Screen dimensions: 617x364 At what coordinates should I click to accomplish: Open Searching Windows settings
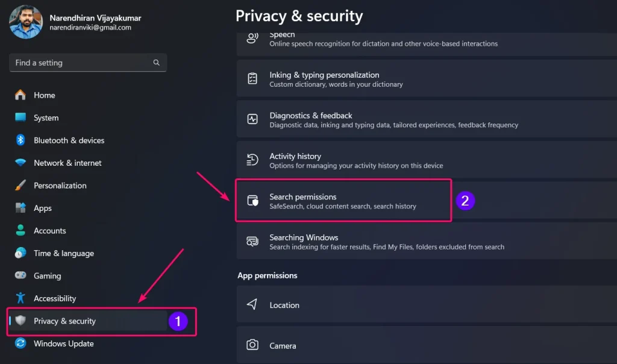pyautogui.click(x=427, y=241)
